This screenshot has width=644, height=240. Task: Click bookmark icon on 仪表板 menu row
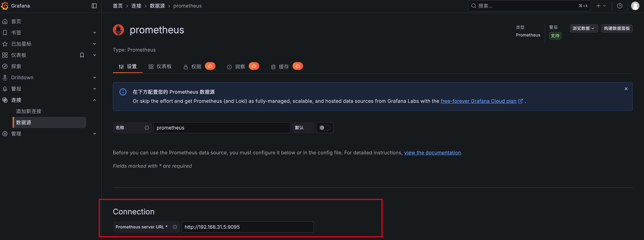coord(82,55)
